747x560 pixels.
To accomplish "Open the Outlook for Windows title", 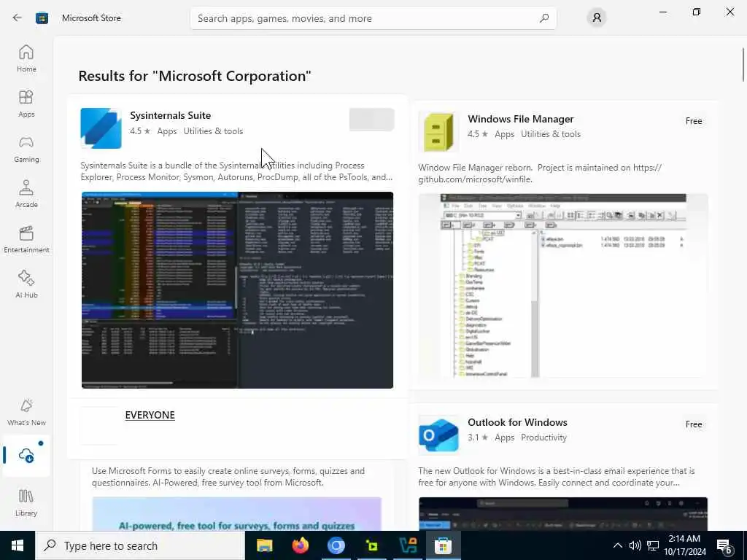I will [517, 422].
